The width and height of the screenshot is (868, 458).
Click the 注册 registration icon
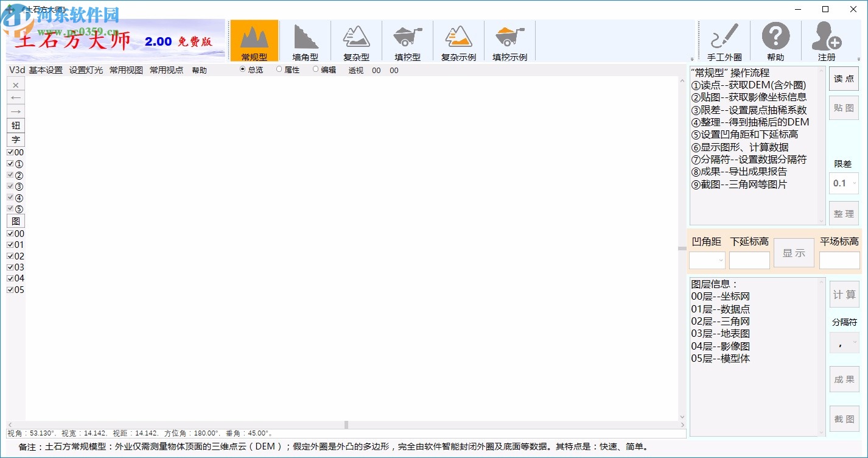tap(828, 40)
